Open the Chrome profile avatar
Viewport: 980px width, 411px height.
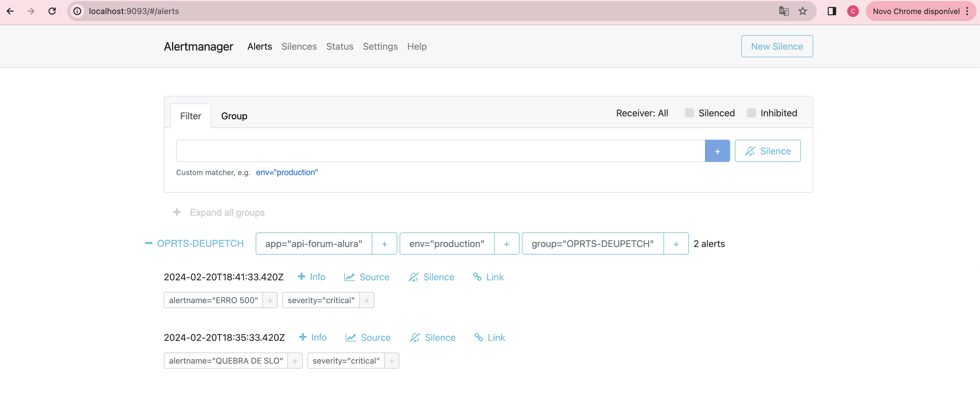coord(853,11)
